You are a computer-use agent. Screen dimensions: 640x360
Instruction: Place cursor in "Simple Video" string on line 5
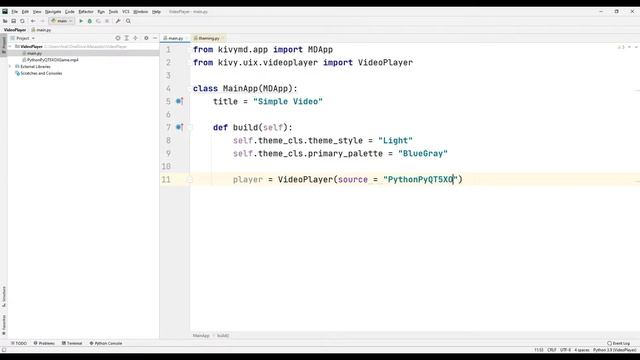point(288,101)
